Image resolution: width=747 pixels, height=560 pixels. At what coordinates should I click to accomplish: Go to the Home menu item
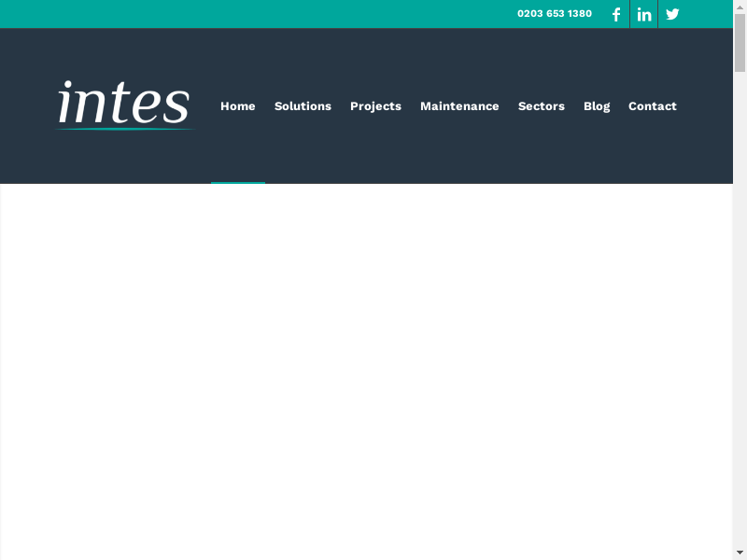click(x=237, y=106)
